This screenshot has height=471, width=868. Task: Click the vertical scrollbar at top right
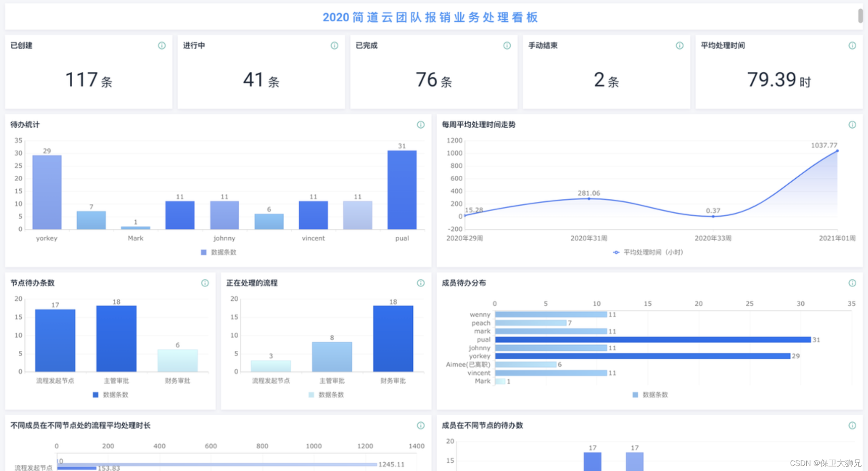(x=860, y=16)
